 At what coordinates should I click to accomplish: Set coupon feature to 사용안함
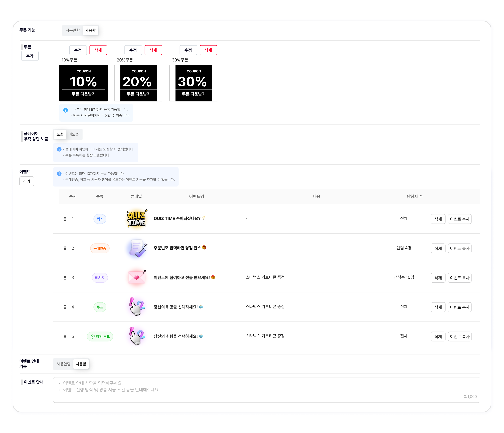point(73,30)
